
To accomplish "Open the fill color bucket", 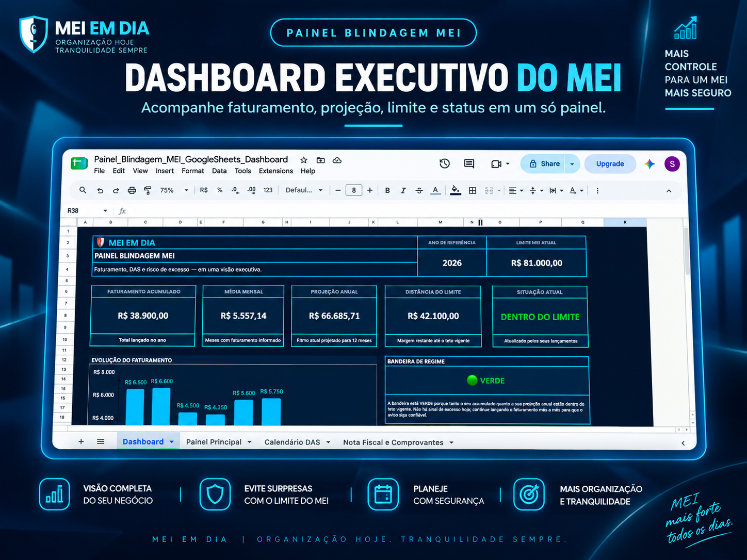I will click(455, 190).
